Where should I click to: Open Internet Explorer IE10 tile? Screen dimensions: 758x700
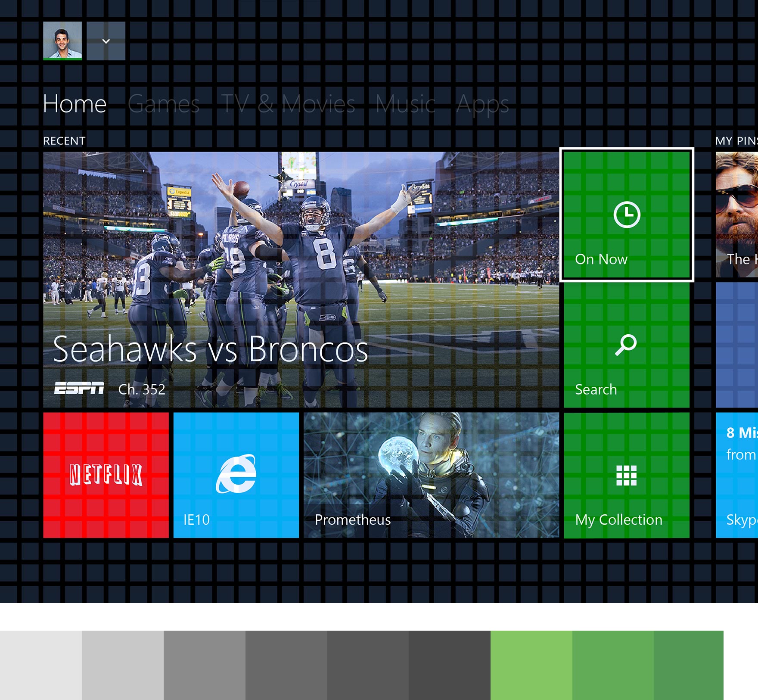click(x=236, y=475)
